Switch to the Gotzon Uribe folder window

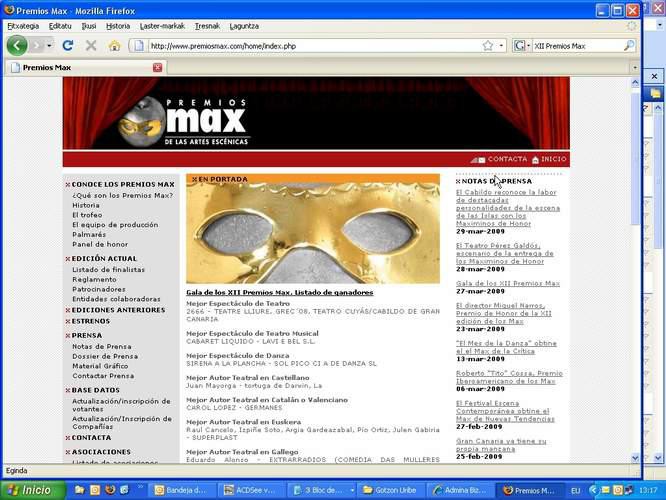point(391,490)
